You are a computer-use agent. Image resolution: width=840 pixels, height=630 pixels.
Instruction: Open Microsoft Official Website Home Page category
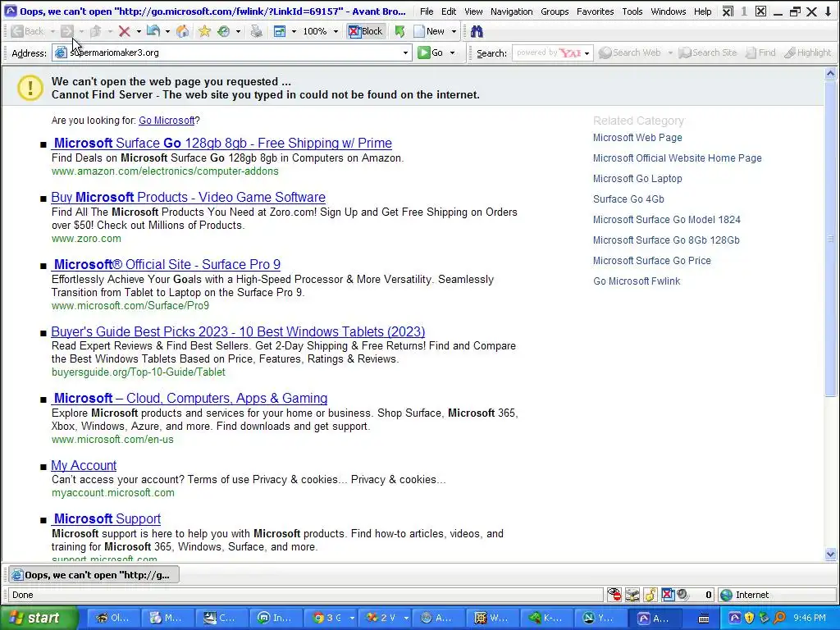677,158
